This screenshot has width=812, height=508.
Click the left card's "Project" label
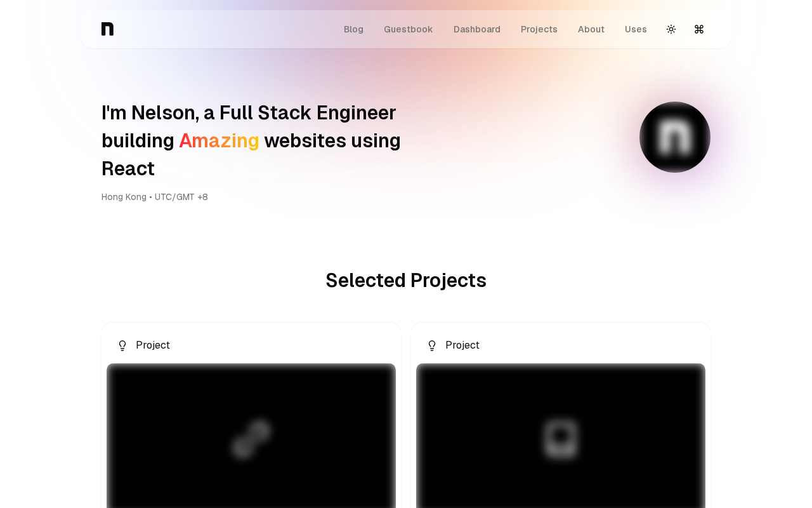[153, 345]
